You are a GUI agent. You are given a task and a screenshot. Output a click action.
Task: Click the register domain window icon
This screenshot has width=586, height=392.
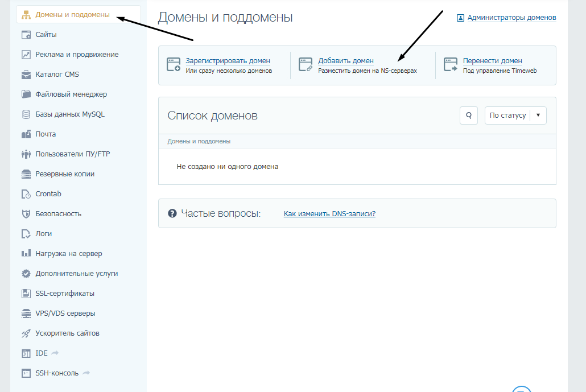pos(174,64)
